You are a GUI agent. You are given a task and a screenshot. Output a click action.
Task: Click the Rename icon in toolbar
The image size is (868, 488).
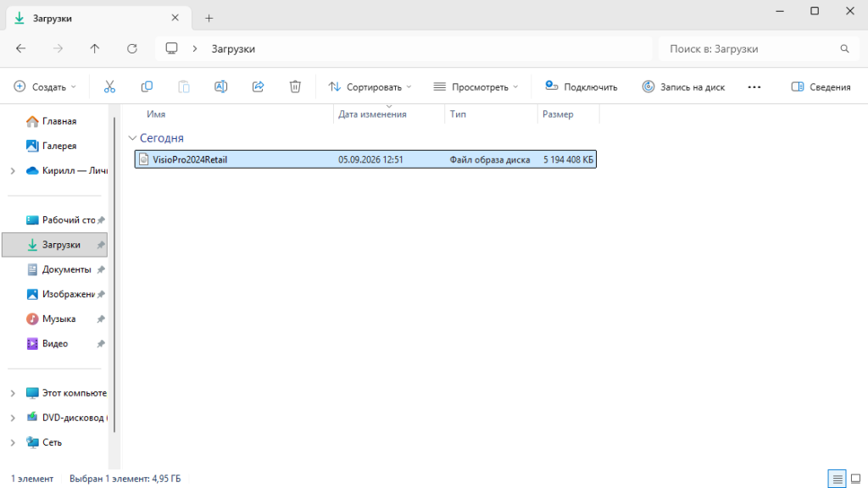tap(221, 87)
